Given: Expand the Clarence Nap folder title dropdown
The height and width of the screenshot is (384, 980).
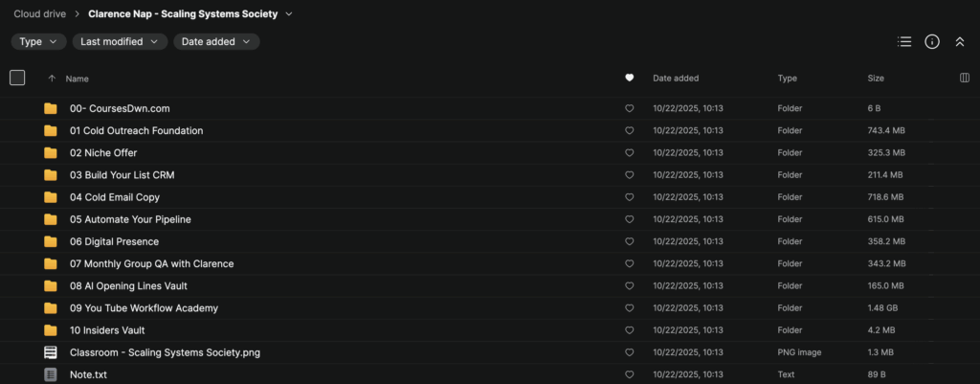Looking at the screenshot, I should pyautogui.click(x=289, y=14).
